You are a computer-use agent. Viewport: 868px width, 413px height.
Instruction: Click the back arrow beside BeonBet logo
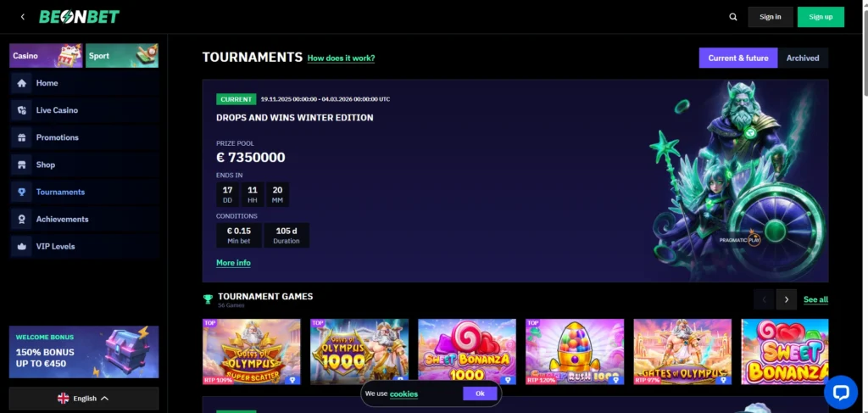coord(22,17)
